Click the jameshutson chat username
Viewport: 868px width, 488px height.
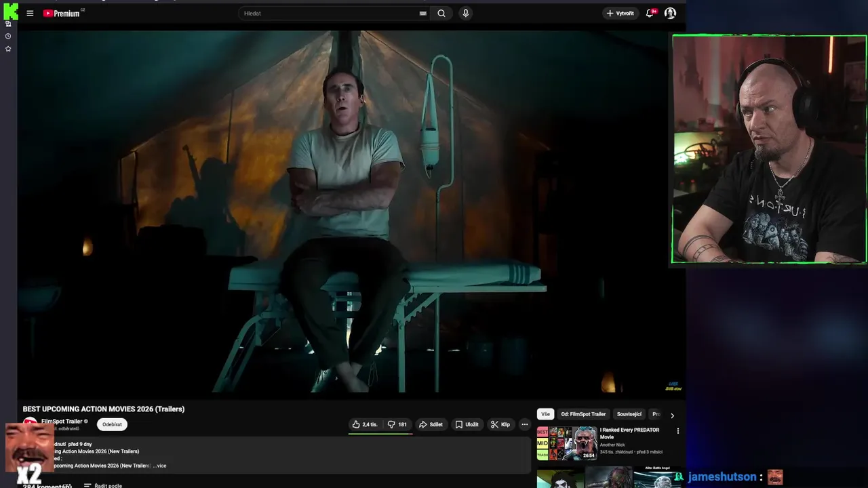(722, 477)
